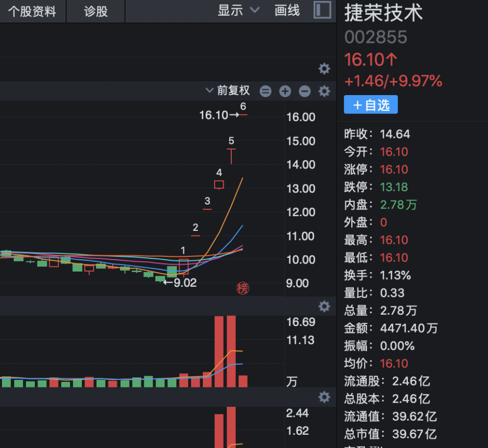The image size is (488, 448).
Task: Open the chart settings gear above the K-line
Action: [x=324, y=69]
